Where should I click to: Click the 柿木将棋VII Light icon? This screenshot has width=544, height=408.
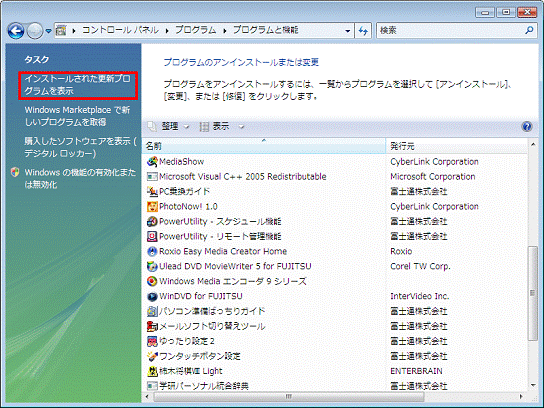tap(152, 371)
